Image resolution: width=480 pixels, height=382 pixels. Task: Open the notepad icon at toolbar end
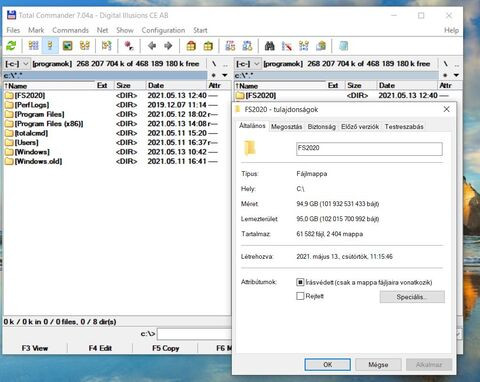coord(343,46)
